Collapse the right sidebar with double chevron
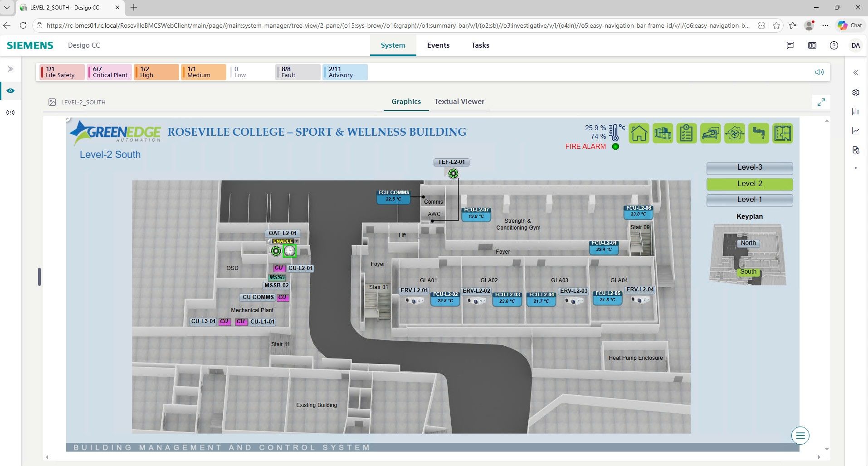The width and height of the screenshot is (868, 466). pyautogui.click(x=856, y=73)
